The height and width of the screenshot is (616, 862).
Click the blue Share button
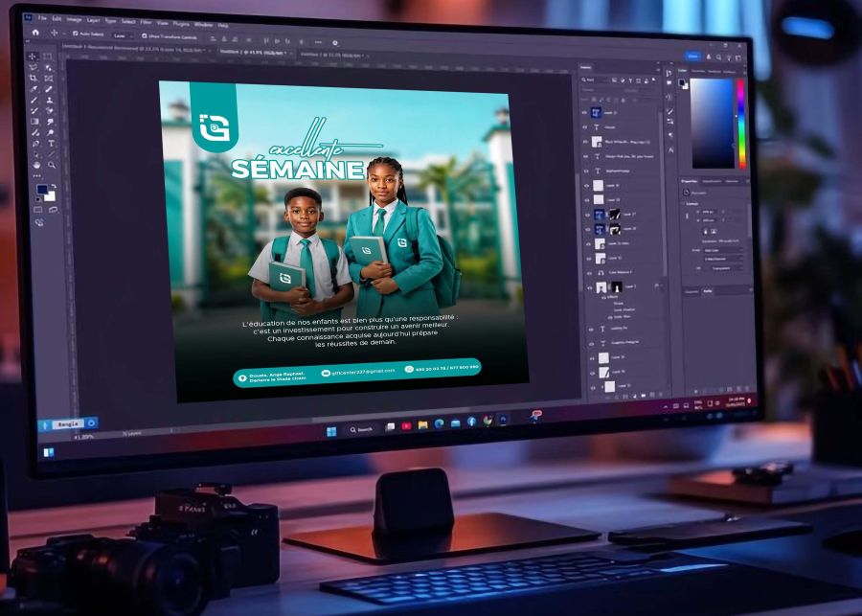tap(692, 57)
